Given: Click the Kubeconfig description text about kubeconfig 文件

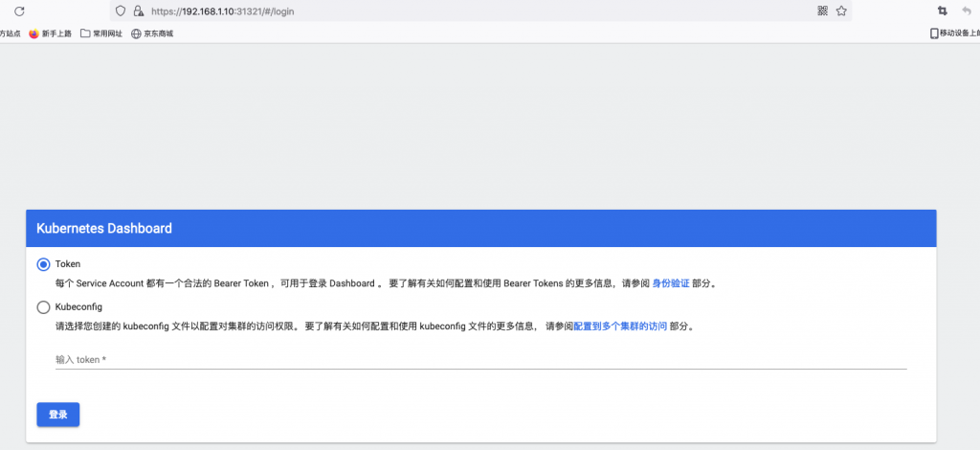Looking at the screenshot, I should (x=375, y=326).
